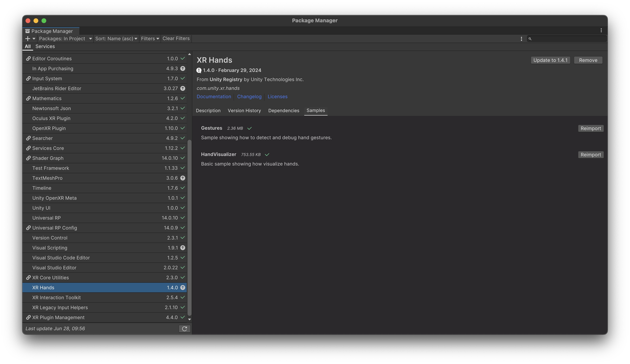Open the toolbar three-dot options menu
The width and height of the screenshot is (630, 364).
click(521, 39)
